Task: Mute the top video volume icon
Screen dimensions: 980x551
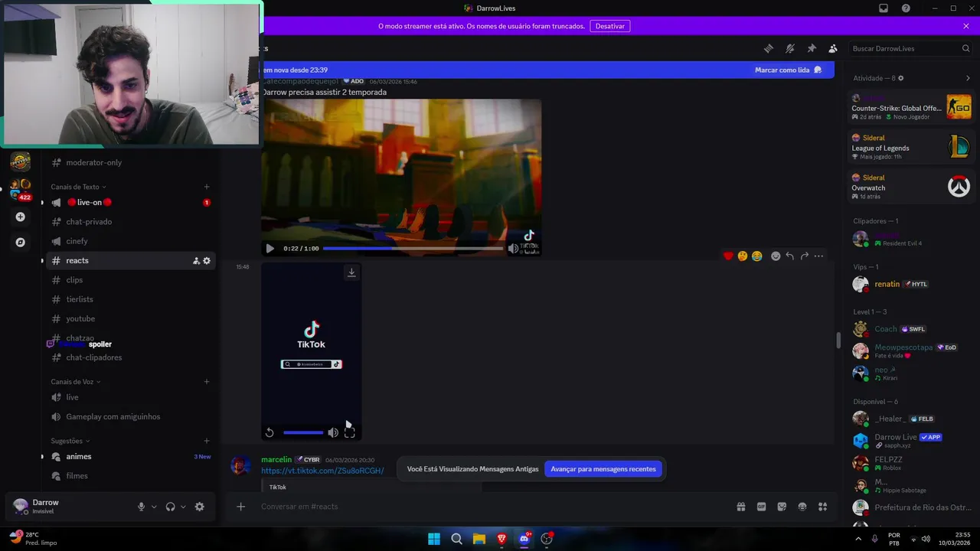Action: click(513, 248)
